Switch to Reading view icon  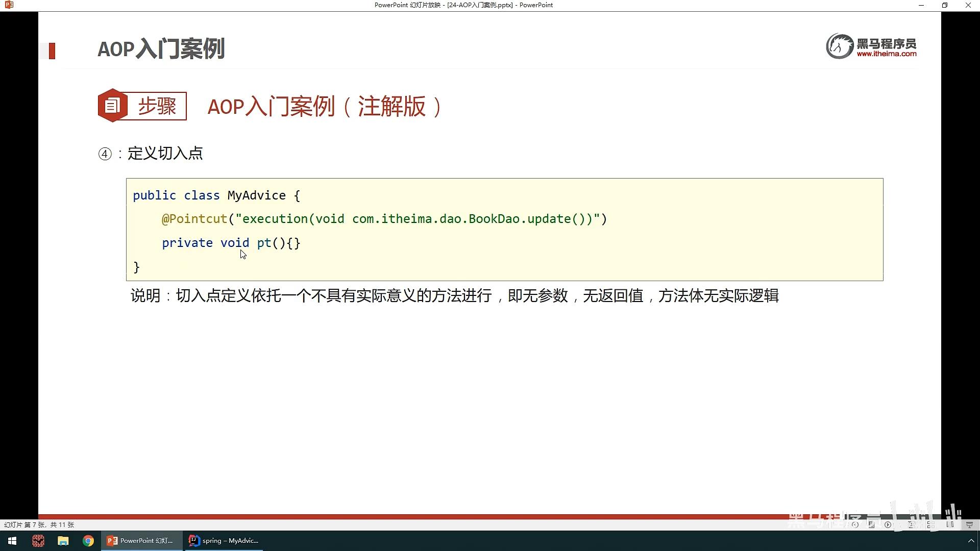tap(950, 524)
